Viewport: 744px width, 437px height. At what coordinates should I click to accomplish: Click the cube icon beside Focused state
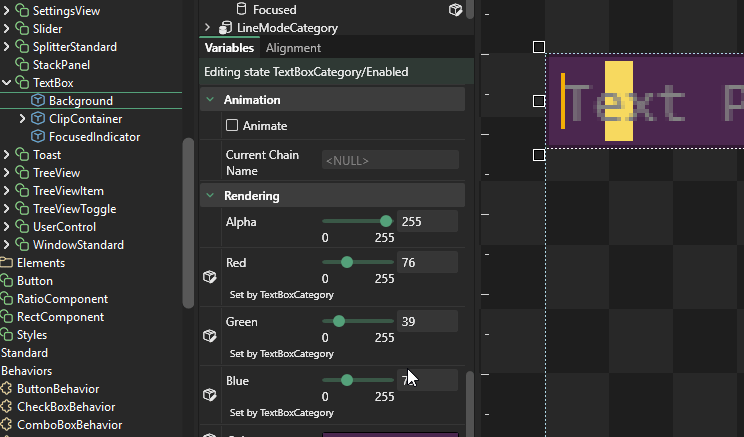455,10
